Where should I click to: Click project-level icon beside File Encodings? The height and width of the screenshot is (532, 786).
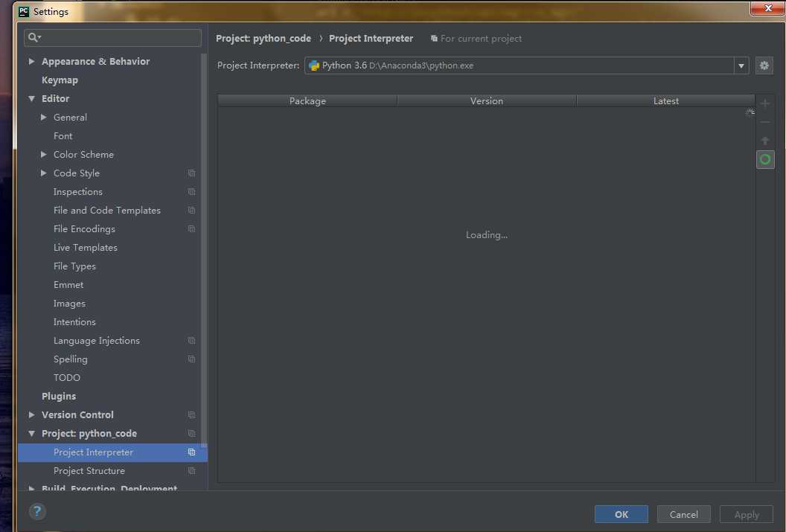[x=191, y=229]
